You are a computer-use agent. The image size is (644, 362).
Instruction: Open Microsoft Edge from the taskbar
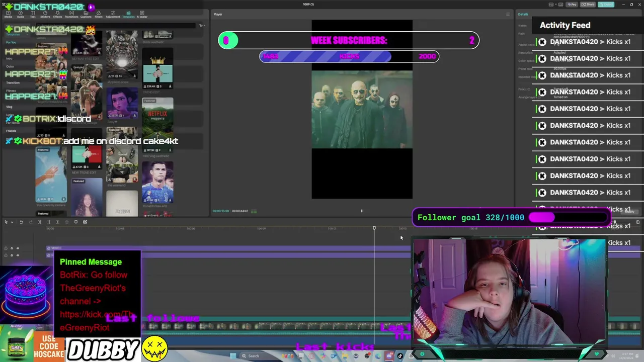point(378,356)
